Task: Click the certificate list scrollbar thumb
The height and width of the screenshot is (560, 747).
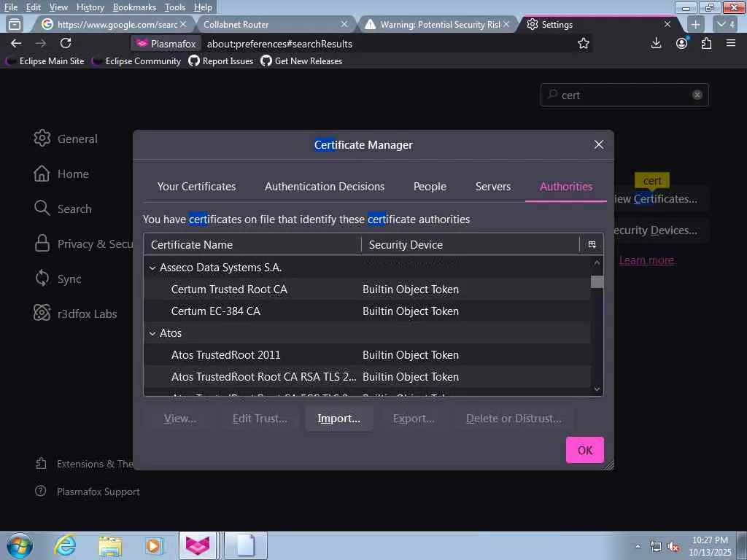Action: 597,281
